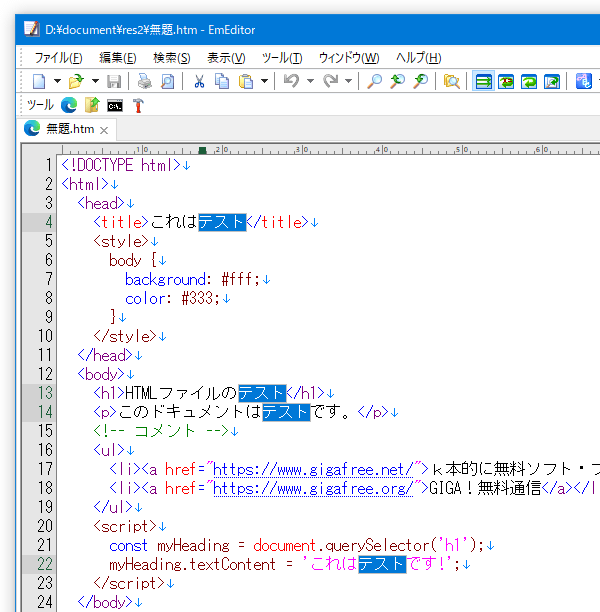The image size is (600, 612).
Task: Open the 検索(S) menu
Action: [x=172, y=58]
